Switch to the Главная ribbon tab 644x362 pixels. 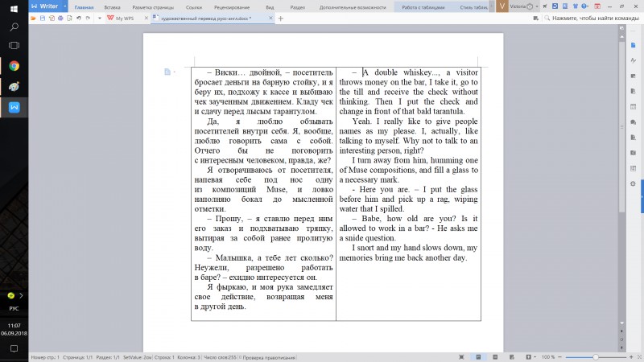[x=84, y=7]
